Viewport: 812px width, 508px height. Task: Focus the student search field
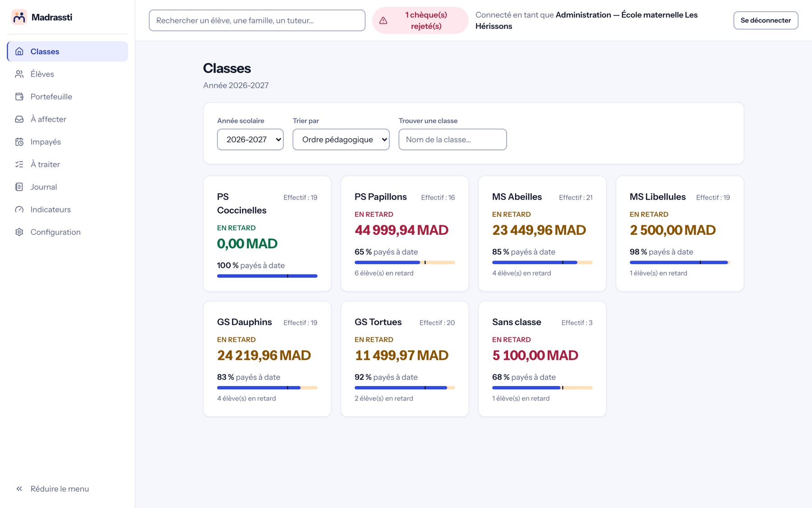tap(257, 20)
